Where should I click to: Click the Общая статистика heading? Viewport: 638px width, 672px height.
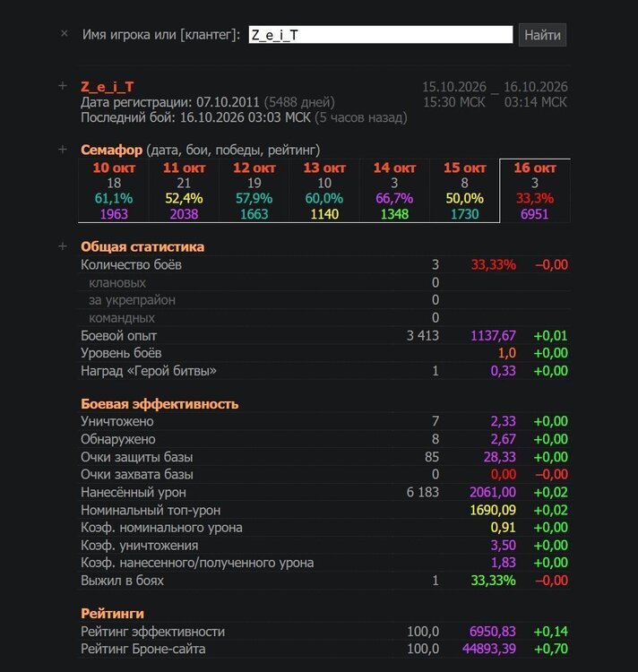tap(142, 247)
